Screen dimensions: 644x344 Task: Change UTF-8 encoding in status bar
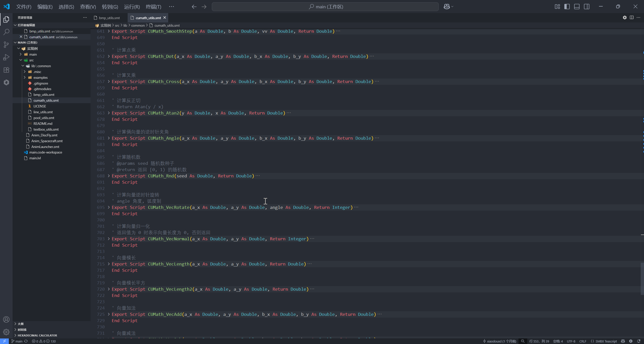571,341
